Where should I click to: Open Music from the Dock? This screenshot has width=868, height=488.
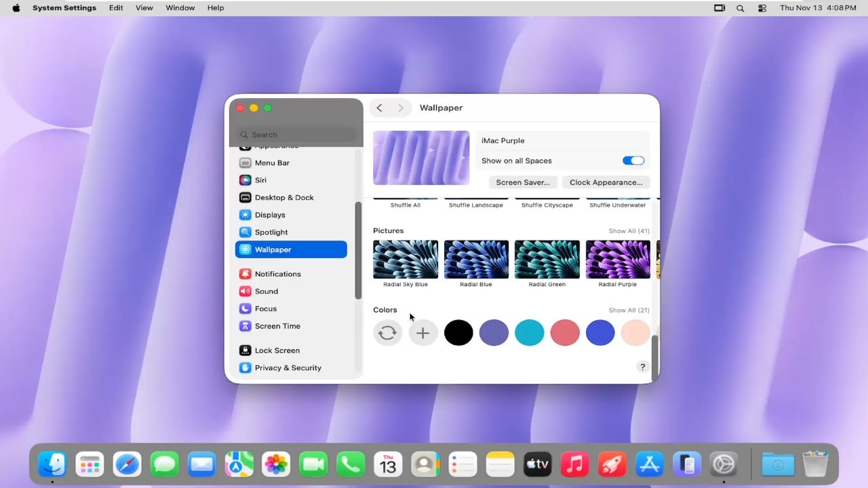(x=575, y=464)
